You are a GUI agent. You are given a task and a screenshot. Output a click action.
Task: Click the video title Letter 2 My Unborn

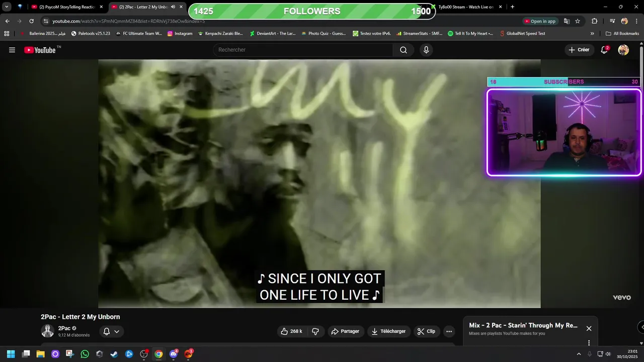80,317
